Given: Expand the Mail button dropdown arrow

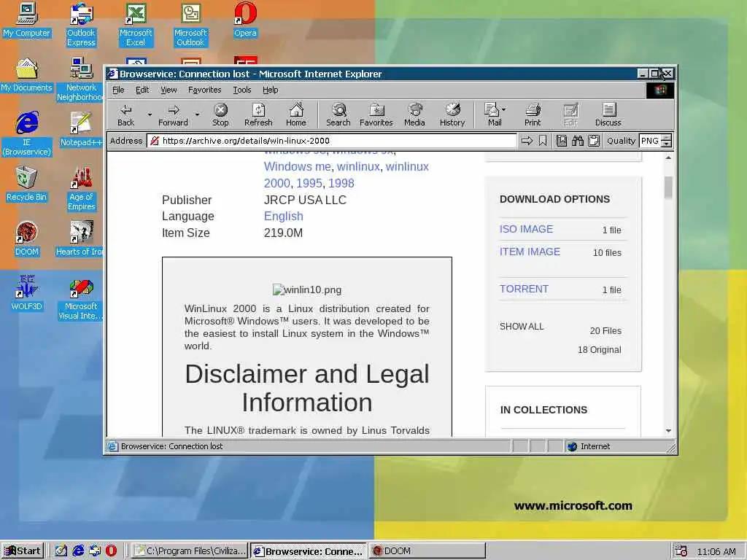Looking at the screenshot, I should click(504, 109).
